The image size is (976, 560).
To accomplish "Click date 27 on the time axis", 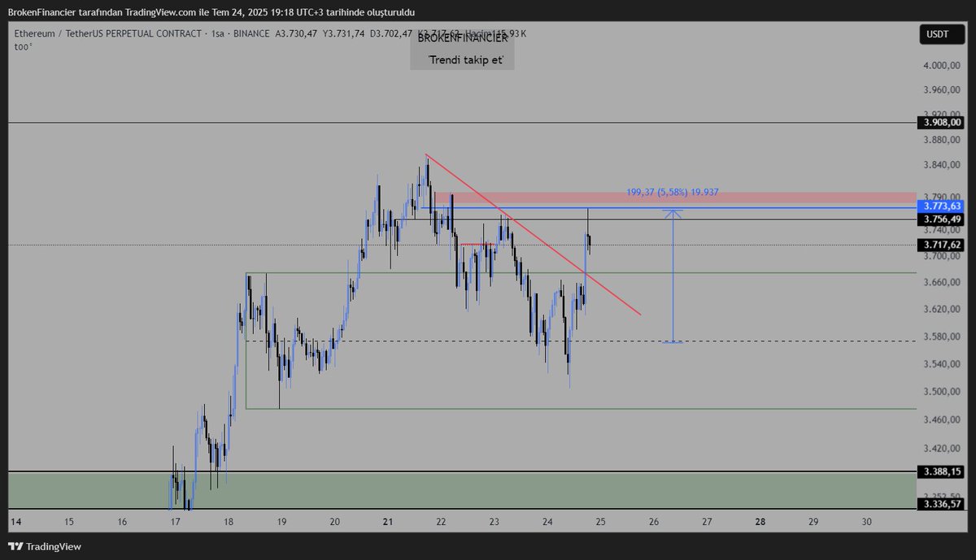I will 707,522.
